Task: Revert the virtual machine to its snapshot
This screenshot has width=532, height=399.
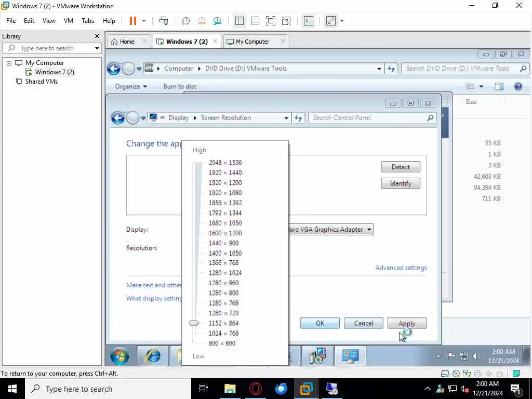Action: pyautogui.click(x=202, y=21)
